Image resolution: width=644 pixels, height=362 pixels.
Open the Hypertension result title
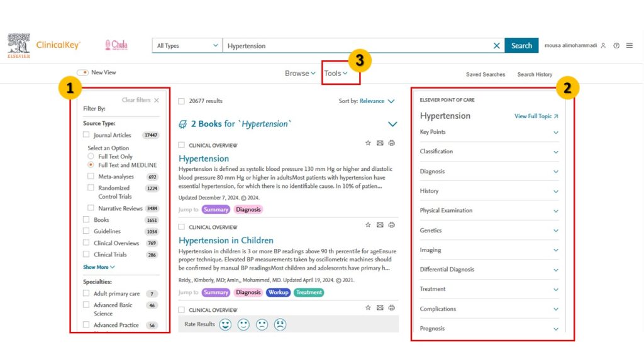tap(204, 158)
